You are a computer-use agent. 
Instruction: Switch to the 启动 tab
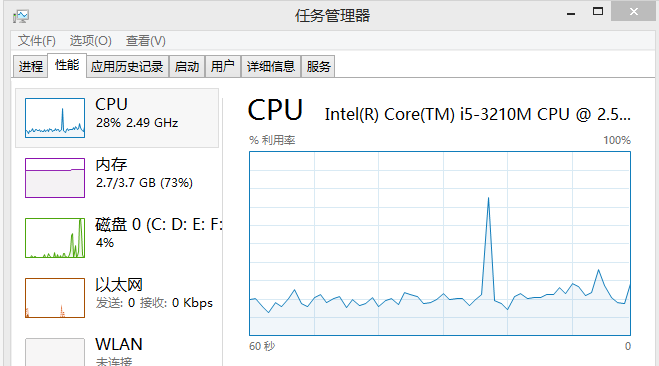(187, 66)
